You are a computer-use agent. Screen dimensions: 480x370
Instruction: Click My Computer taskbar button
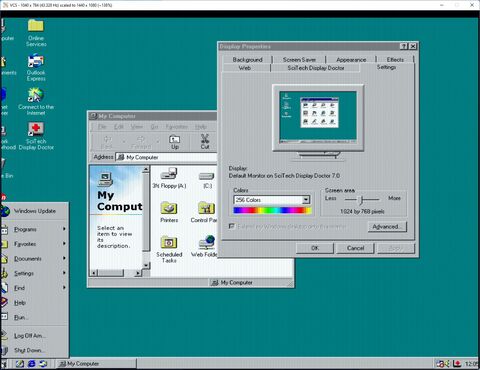coord(96,364)
